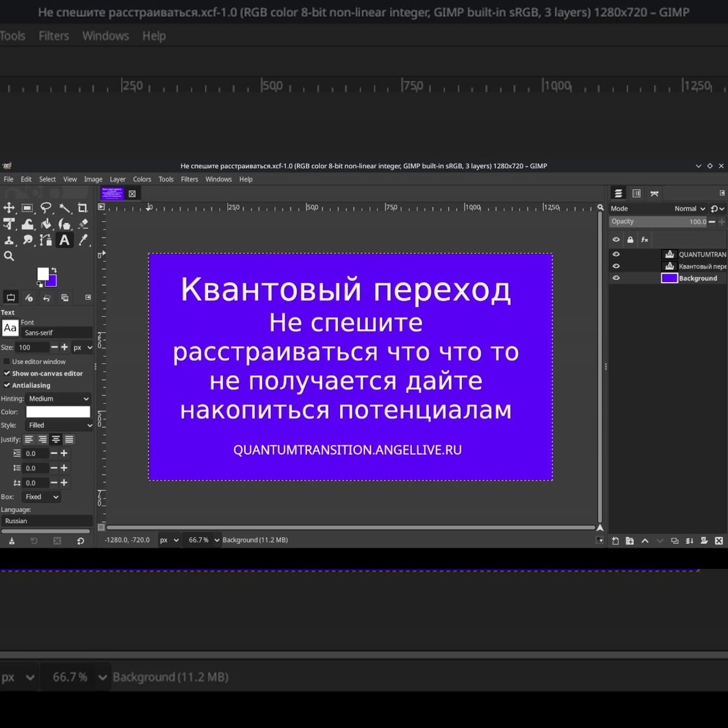728x728 pixels.
Task: Raise the layer using the up arrow
Action: point(645,541)
